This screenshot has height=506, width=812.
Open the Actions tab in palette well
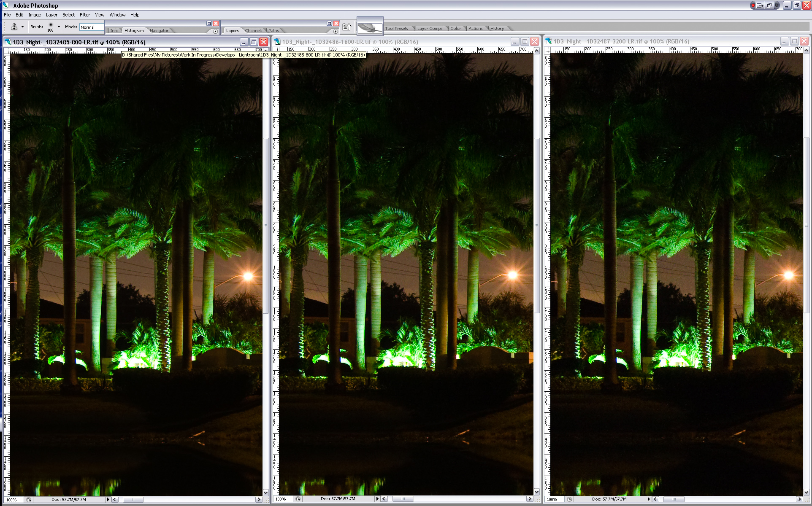(475, 28)
